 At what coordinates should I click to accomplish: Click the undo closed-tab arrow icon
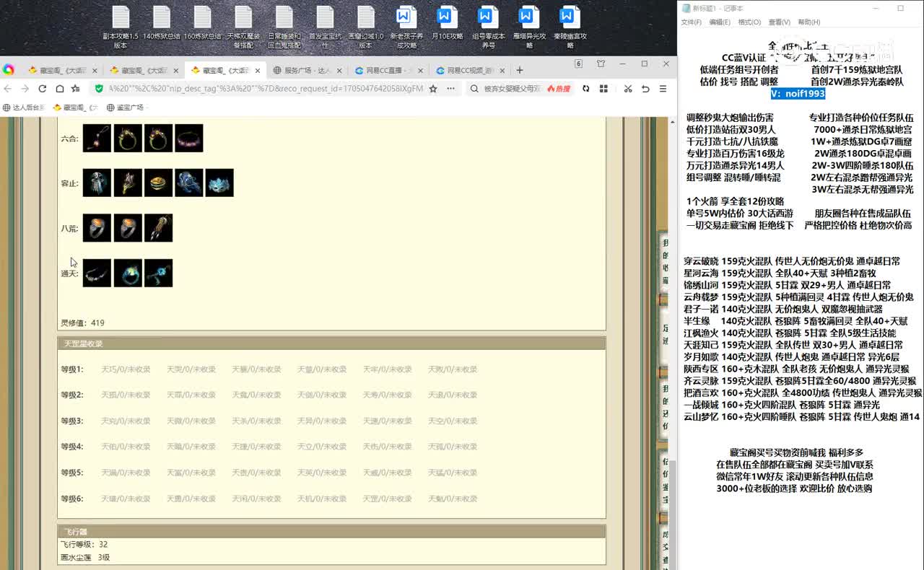[x=645, y=89]
